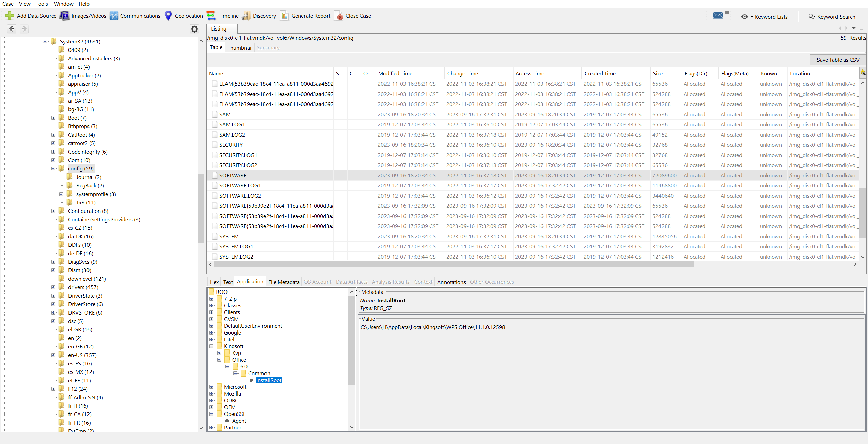Click the ROOT registry folder icon
Viewport: 868px width, 444px height.
coord(211,292)
